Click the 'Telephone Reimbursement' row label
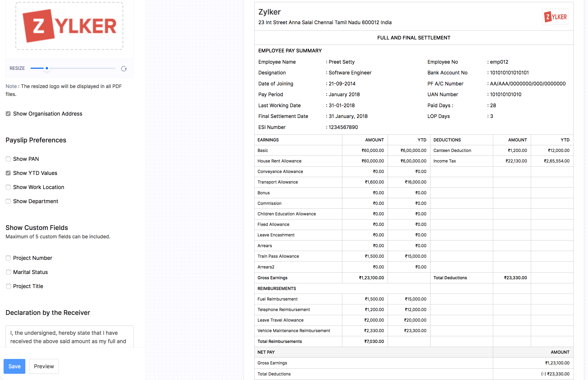 [284, 310]
